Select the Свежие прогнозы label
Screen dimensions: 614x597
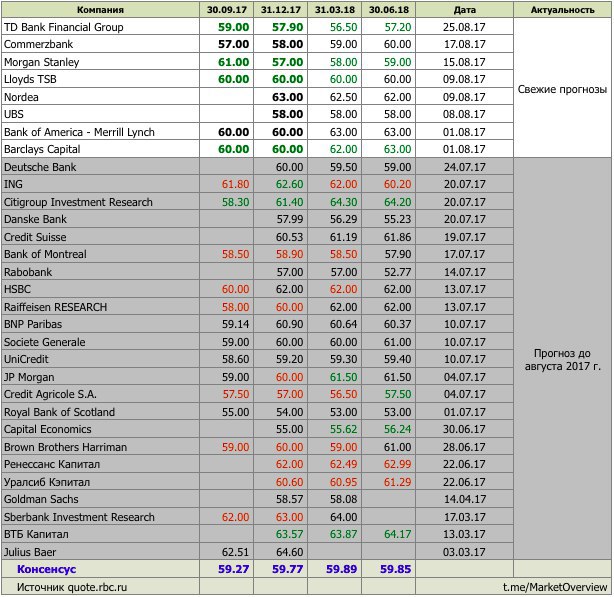coord(562,90)
